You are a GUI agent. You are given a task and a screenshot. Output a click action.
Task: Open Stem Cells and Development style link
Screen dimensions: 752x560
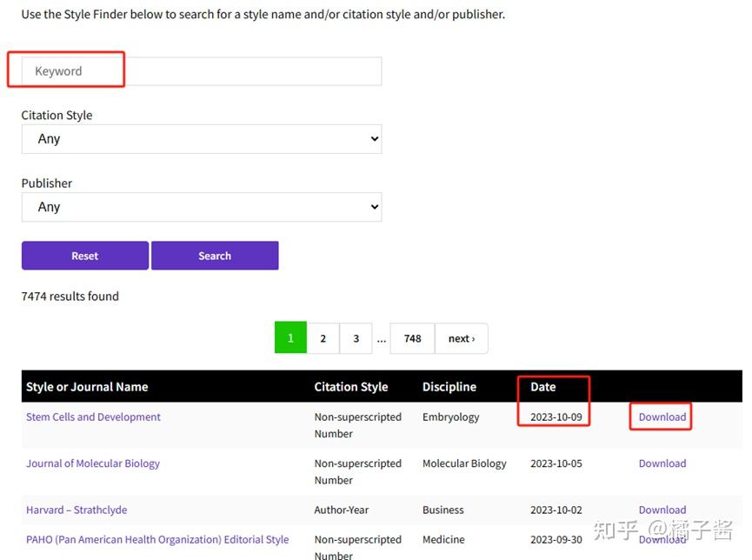93,417
